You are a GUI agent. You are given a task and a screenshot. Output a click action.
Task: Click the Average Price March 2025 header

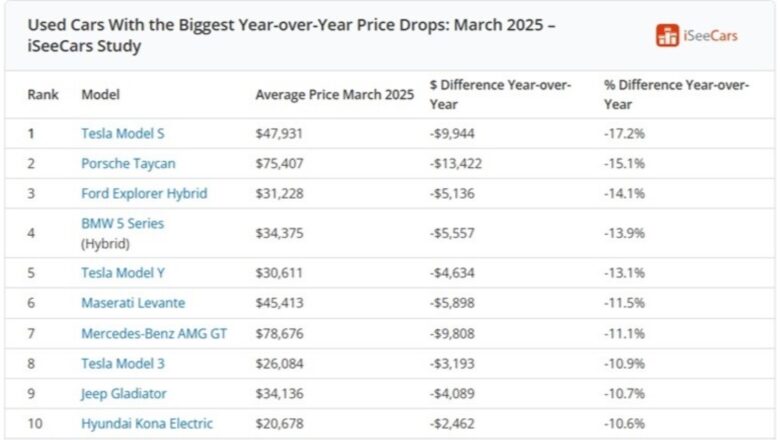tap(334, 95)
